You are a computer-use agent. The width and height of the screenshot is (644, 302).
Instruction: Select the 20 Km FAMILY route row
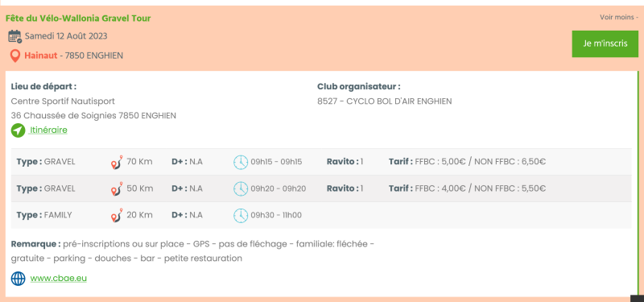[x=321, y=215]
